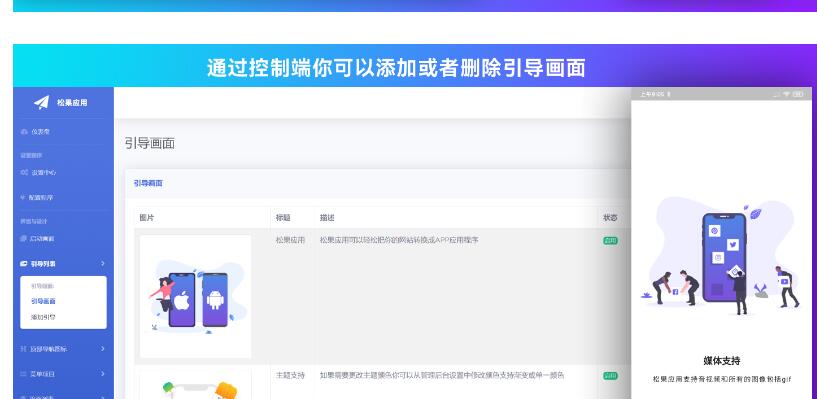
Task: Click the 引导列表 sidebar icon
Action: 23,264
